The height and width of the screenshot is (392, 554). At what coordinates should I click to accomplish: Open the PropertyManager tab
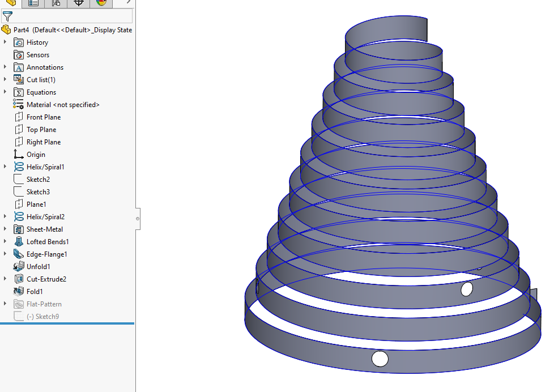click(33, 3)
